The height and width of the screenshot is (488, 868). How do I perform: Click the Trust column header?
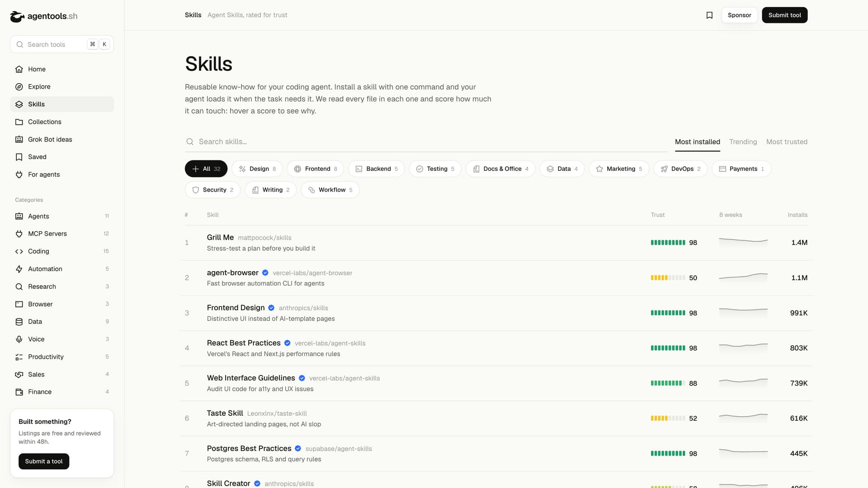tap(658, 215)
